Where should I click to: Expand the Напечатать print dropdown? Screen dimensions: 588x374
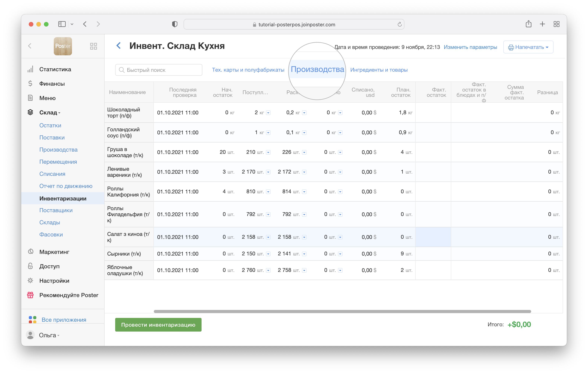[x=528, y=47]
